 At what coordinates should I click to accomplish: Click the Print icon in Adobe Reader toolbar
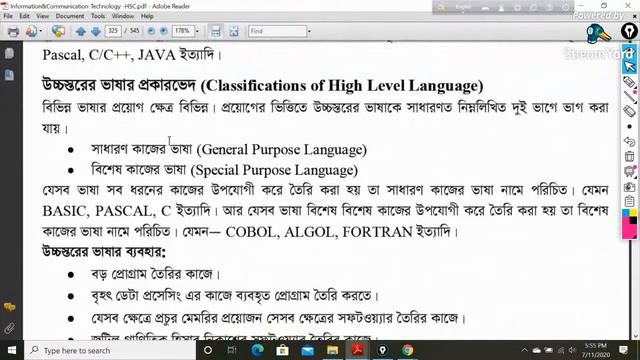(x=13, y=31)
